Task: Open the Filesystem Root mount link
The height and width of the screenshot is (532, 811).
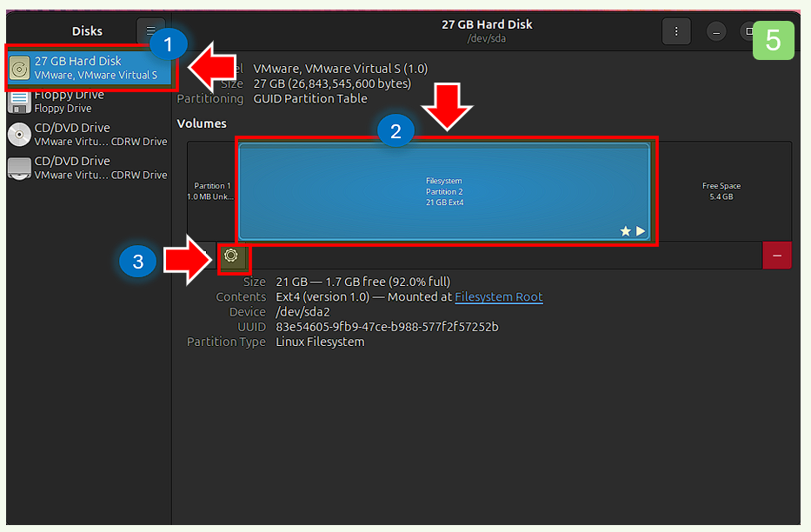Action: 499,296
